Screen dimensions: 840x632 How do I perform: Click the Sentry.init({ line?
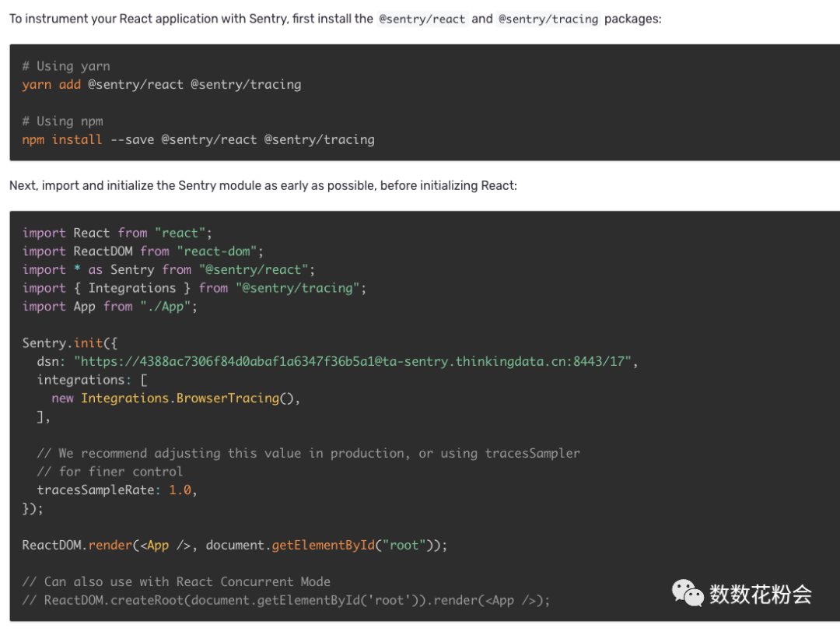click(x=70, y=343)
